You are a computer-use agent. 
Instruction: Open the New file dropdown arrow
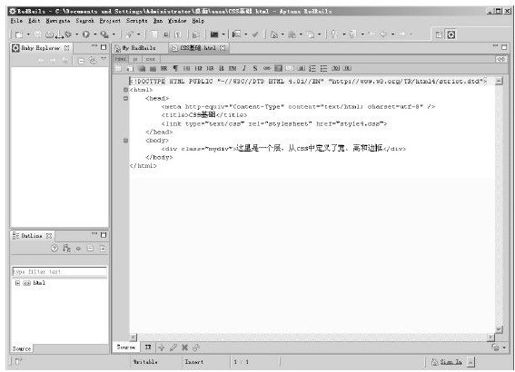click(28, 34)
